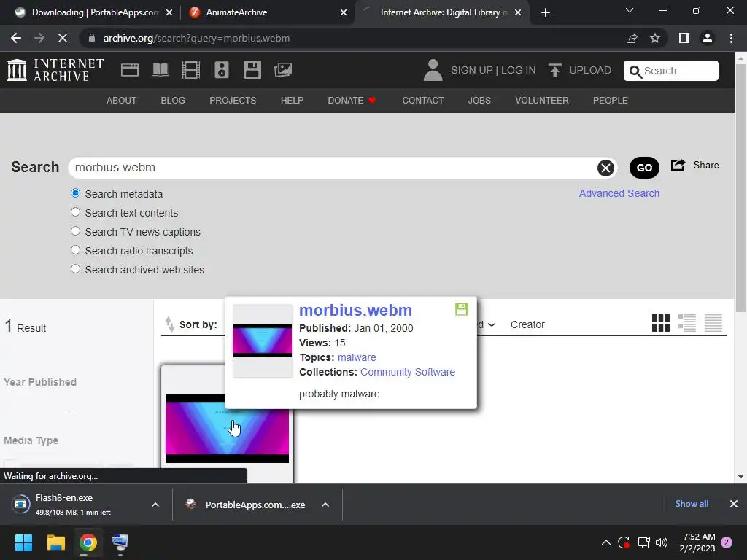747x560 pixels.
Task: Click the GO search button
Action: [644, 168]
